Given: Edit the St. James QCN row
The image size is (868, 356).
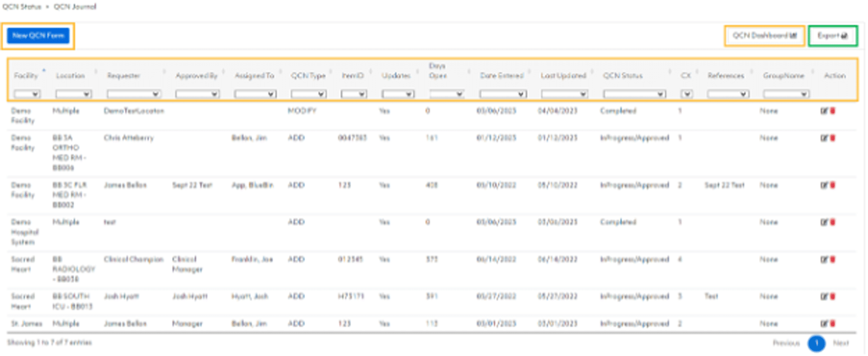Looking at the screenshot, I should click(824, 323).
